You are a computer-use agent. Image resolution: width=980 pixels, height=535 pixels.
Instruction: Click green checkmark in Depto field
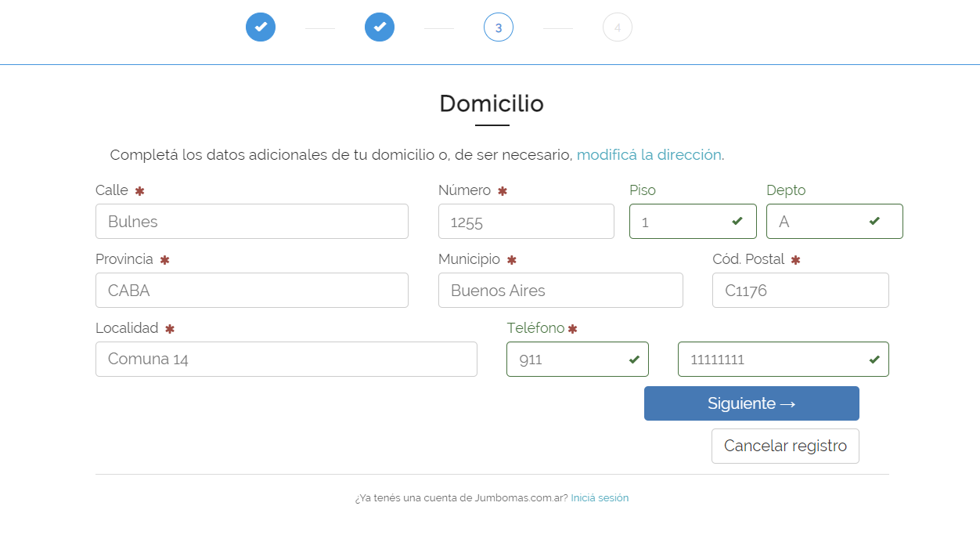coord(874,221)
